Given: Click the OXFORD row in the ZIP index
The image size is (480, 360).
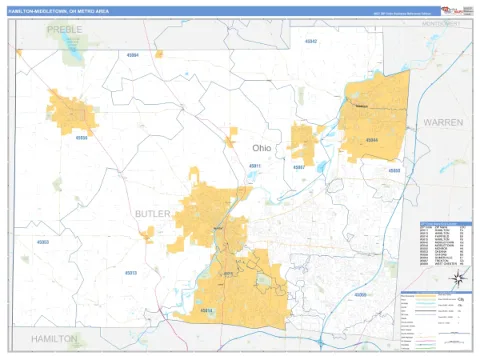Looking at the screenshot, I should coord(442,255).
